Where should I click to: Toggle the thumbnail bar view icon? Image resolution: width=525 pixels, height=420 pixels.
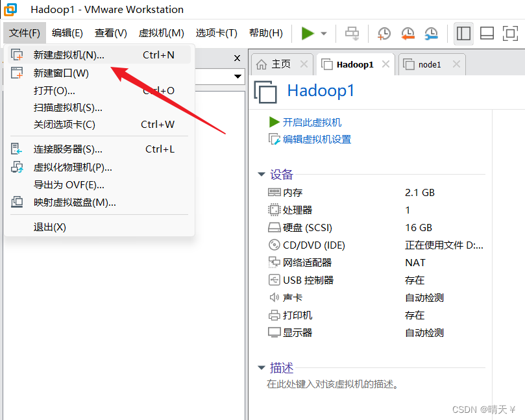(487, 34)
